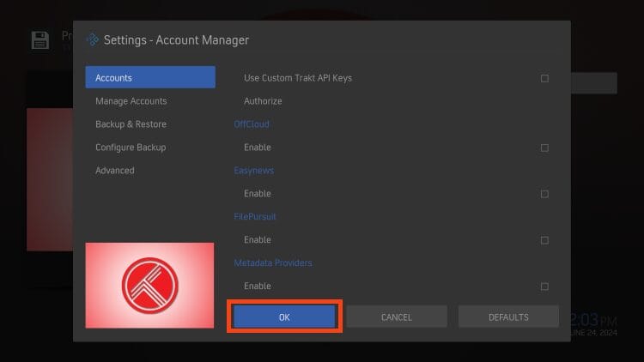Click the Kodi logo icon beside Settings title

(x=93, y=39)
